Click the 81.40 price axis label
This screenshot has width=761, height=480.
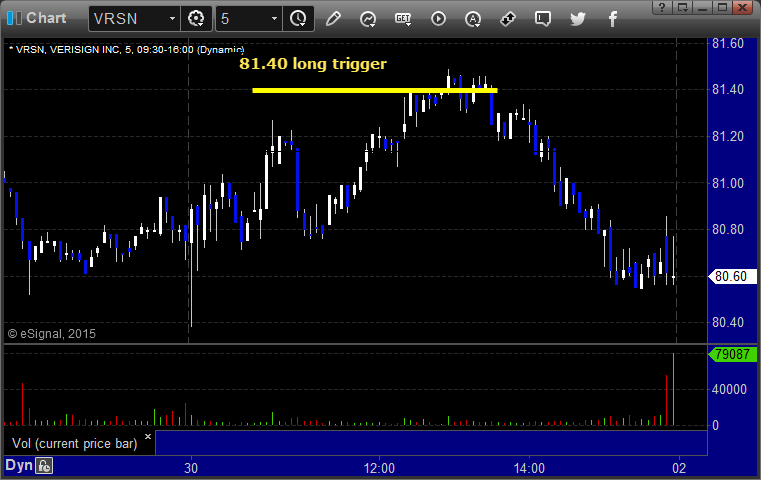click(x=728, y=89)
